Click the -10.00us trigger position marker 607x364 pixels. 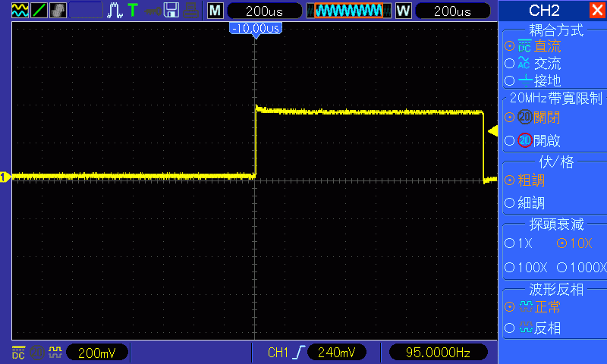(x=256, y=29)
